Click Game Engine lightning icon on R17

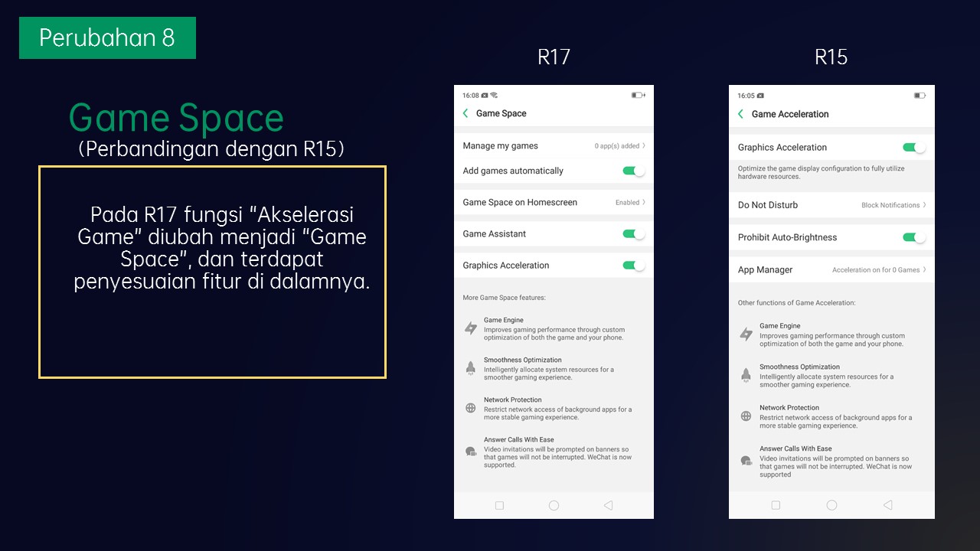pyautogui.click(x=471, y=328)
